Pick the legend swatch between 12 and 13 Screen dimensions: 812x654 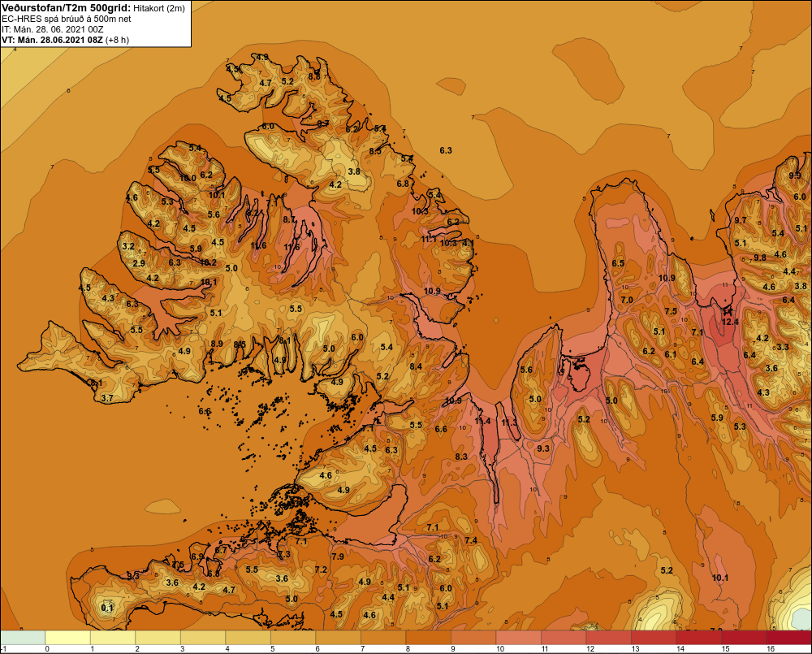pos(608,638)
